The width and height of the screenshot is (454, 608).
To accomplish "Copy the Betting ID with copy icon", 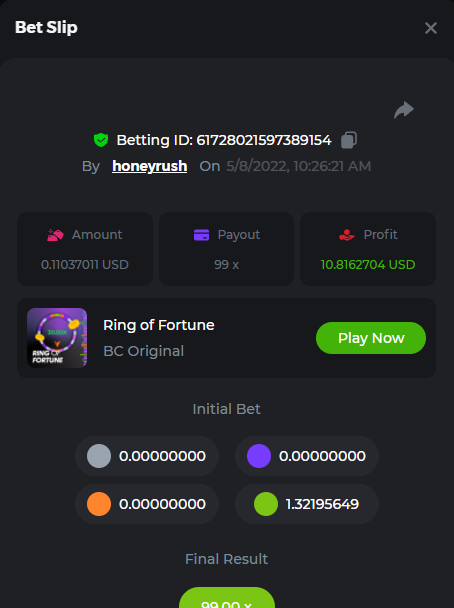I will pyautogui.click(x=349, y=140).
